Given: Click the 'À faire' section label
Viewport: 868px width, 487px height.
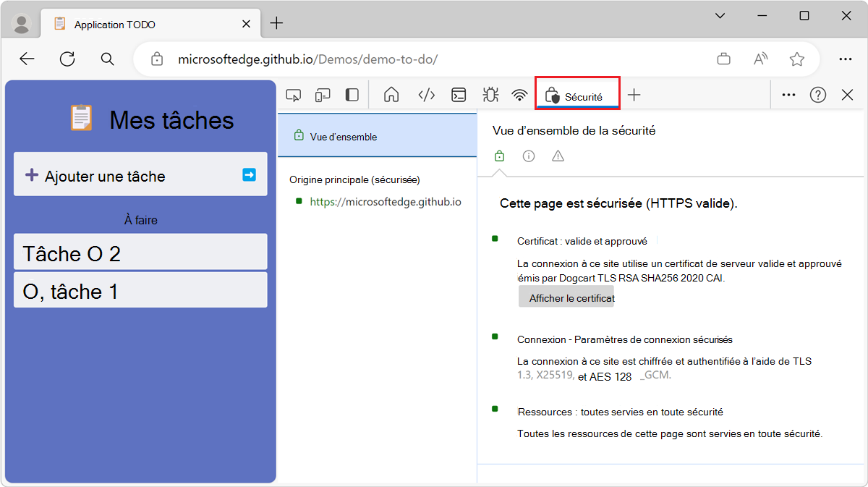Looking at the screenshot, I should coord(141,220).
